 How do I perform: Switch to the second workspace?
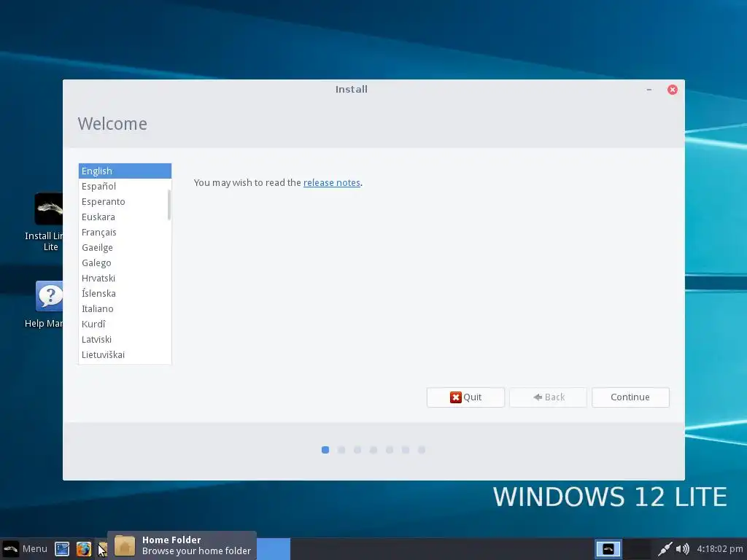pos(638,549)
